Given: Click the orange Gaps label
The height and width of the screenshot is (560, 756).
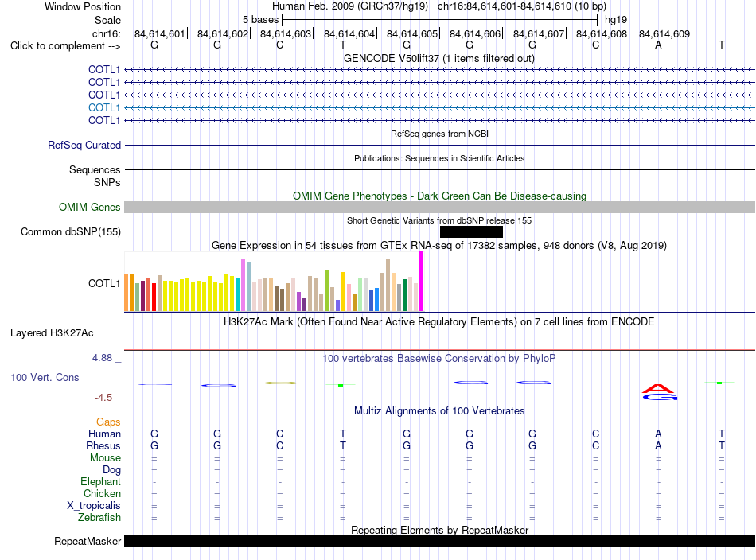Looking at the screenshot, I should point(108,422).
